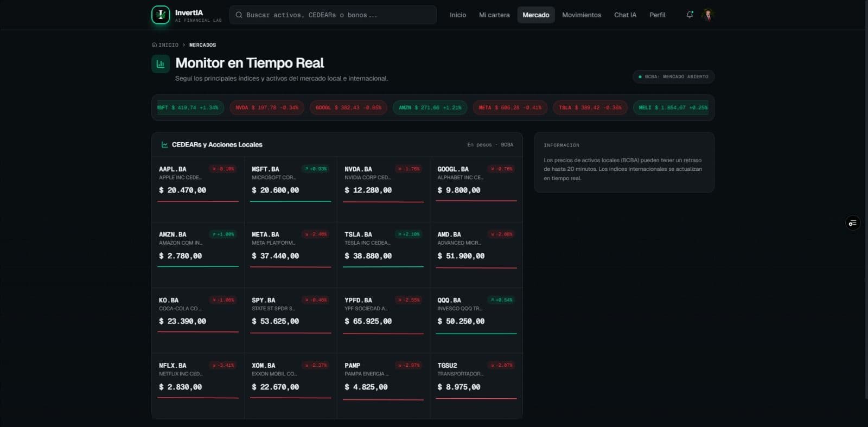868x427 pixels.
Task: Click the BCBA: Mercado Abierto status badge
Action: coord(673,77)
